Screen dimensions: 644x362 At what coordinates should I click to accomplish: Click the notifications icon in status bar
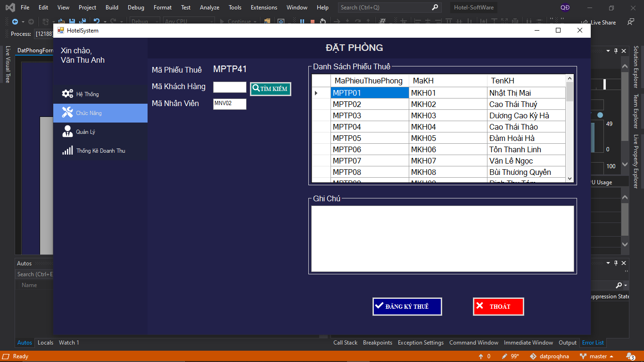[630, 356]
